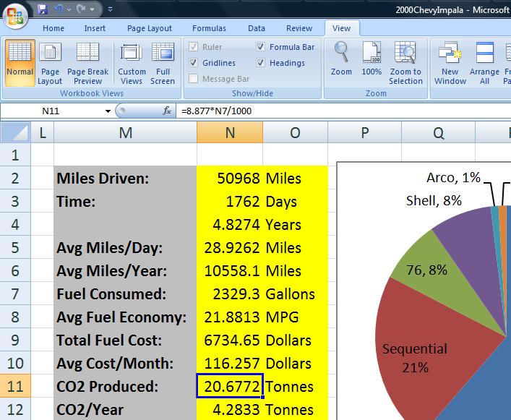Enter Full Screen view

pos(163,63)
